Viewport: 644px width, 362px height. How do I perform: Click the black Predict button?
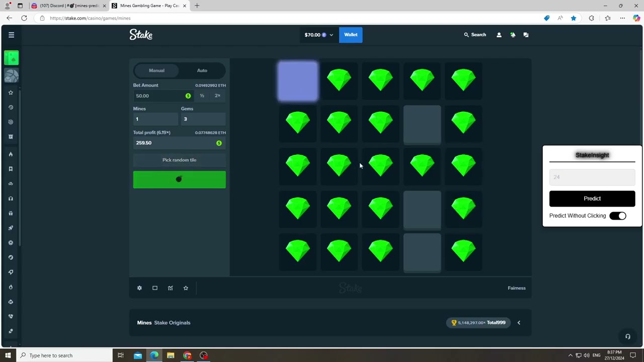pos(592,199)
